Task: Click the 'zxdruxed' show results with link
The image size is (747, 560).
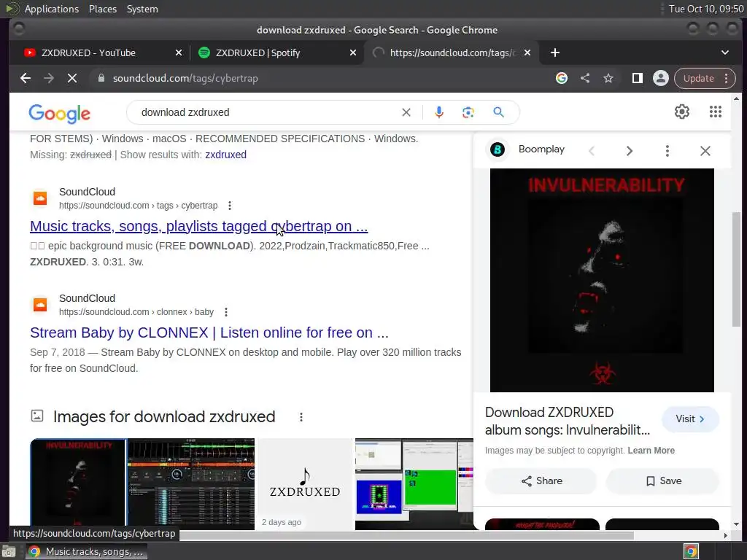Action: 226,155
